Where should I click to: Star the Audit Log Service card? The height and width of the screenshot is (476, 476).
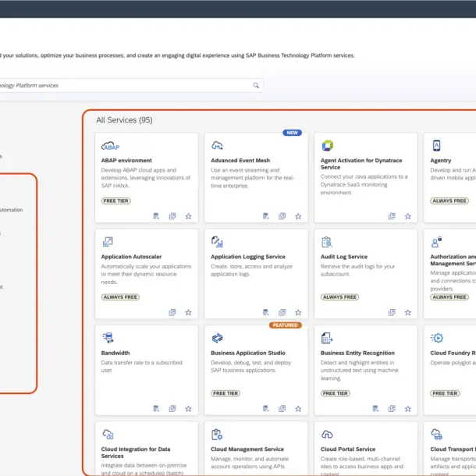point(408,312)
